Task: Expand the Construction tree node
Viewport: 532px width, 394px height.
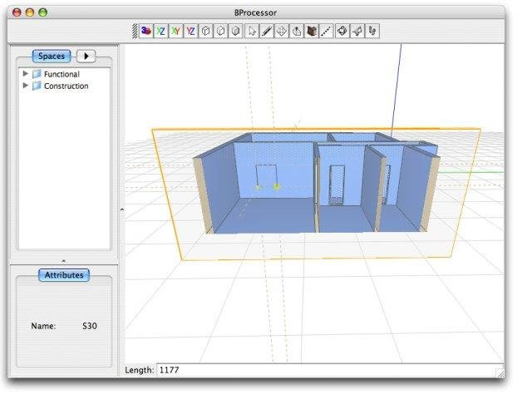Action: [25, 86]
